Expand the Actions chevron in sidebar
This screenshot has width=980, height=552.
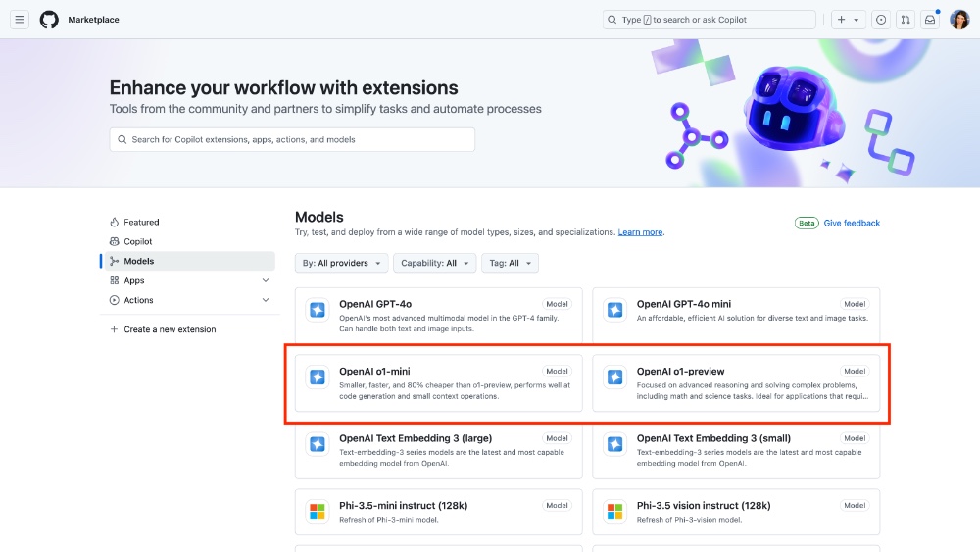pos(266,300)
